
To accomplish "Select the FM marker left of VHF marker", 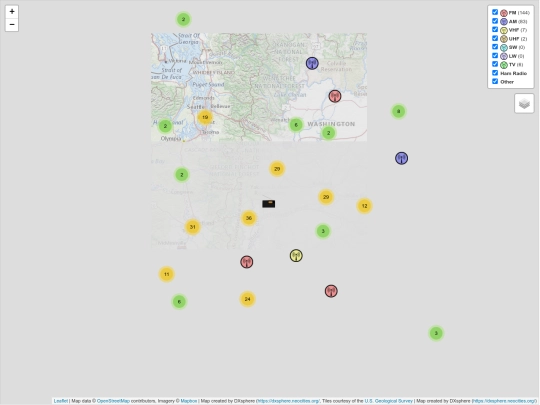I will click(x=247, y=262).
